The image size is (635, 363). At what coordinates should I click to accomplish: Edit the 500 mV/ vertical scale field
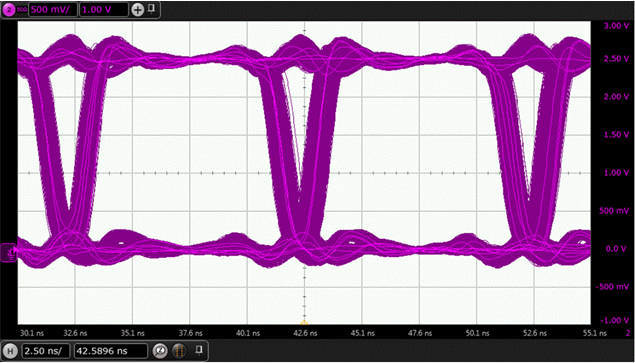tap(52, 10)
